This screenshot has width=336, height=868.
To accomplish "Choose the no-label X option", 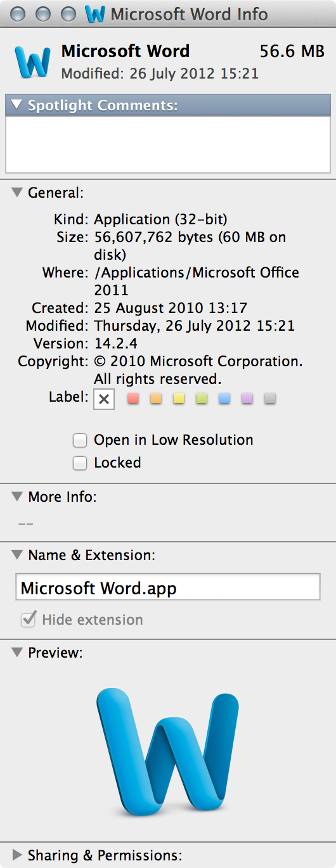I will [105, 399].
